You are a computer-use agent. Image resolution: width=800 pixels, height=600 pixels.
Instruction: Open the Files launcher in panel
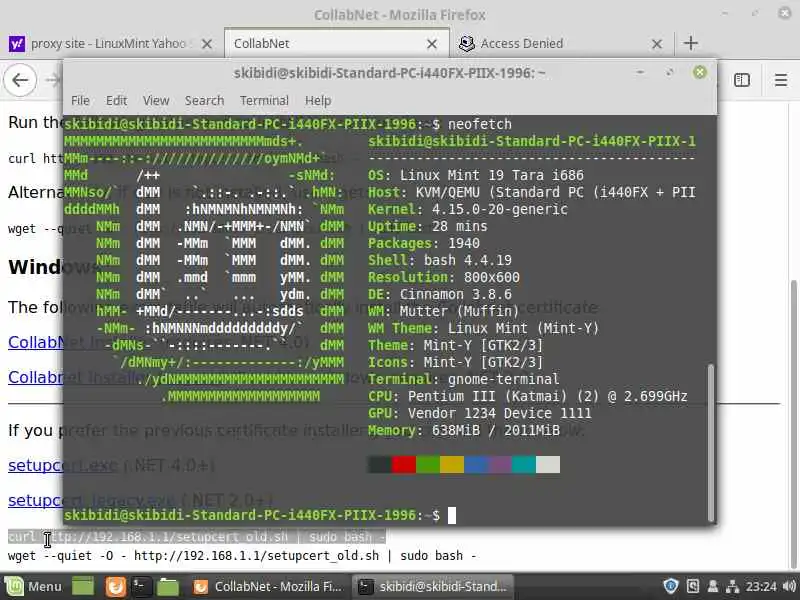(167, 587)
